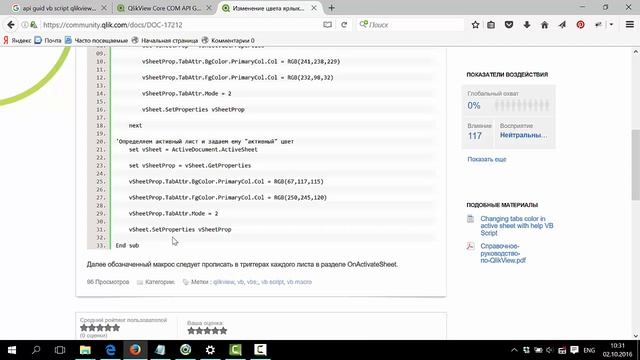Reload the current page
This screenshot has width=640, height=360.
344,25
